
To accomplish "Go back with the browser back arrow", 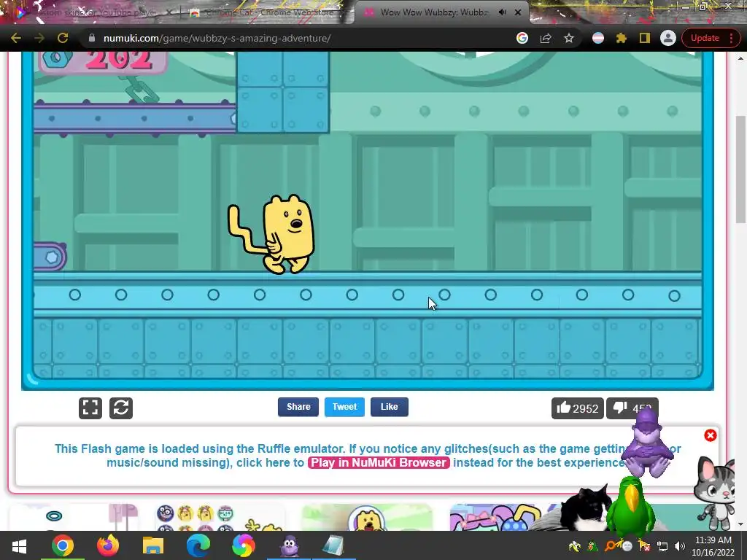I will point(16,38).
